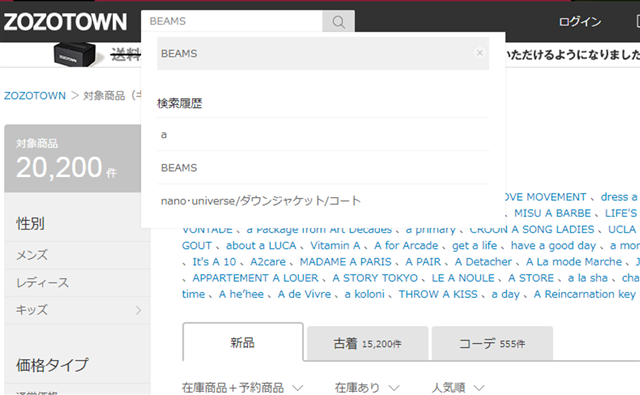The image size is (640, 395).
Task: Open the 人気順 sort dropdown
Action: [x=458, y=387]
